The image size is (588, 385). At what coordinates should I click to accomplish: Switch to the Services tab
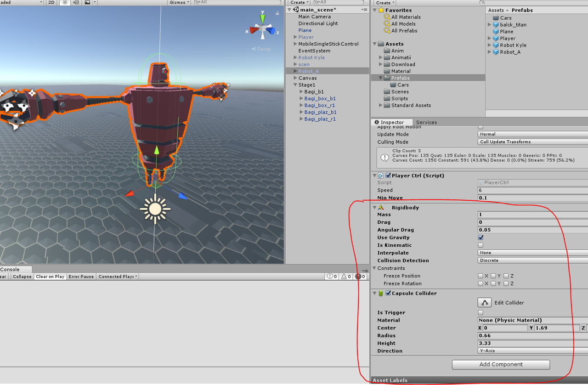(426, 122)
